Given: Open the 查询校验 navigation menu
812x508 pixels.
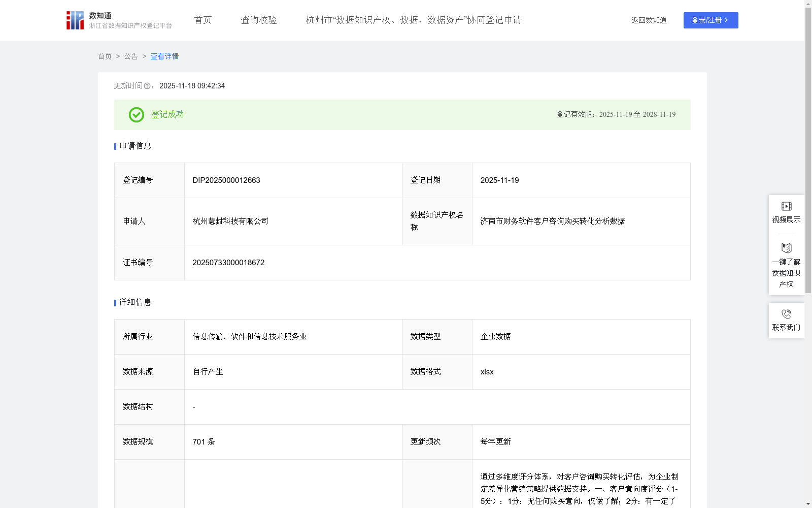Looking at the screenshot, I should click(x=259, y=20).
